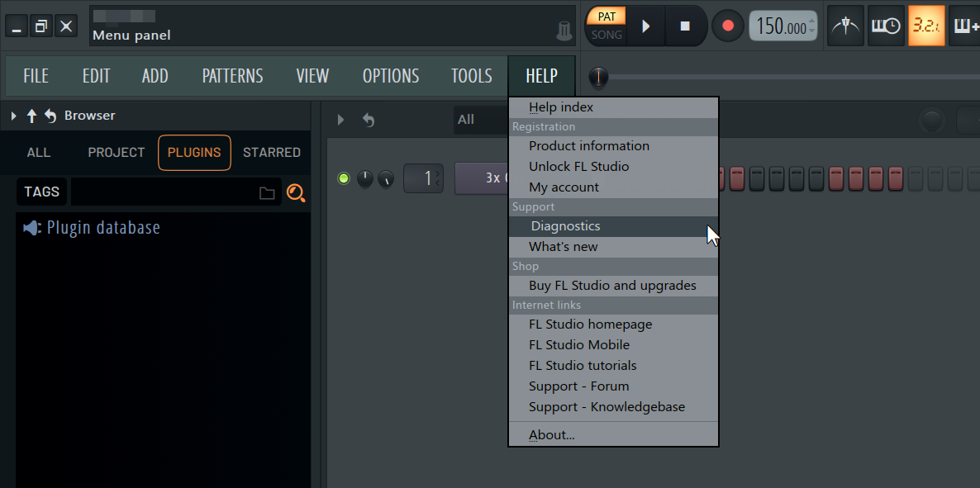Click the folder icon in search field

pyautogui.click(x=267, y=193)
